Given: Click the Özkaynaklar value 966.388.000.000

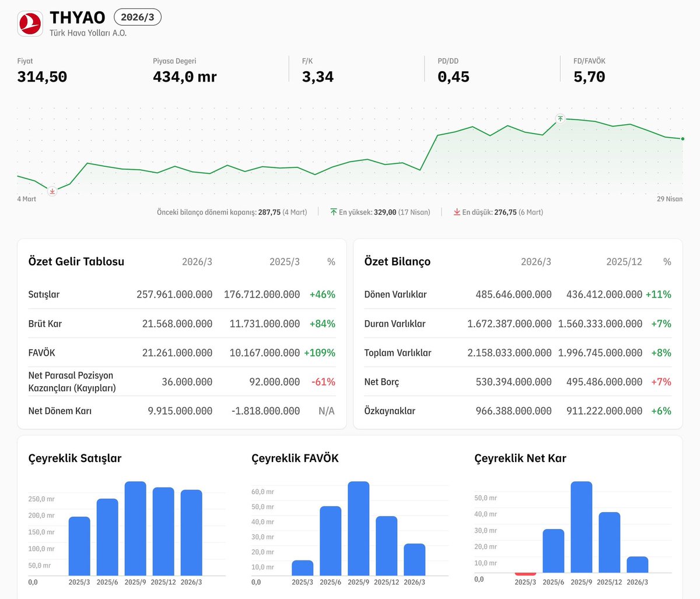Looking at the screenshot, I should pos(513,411).
